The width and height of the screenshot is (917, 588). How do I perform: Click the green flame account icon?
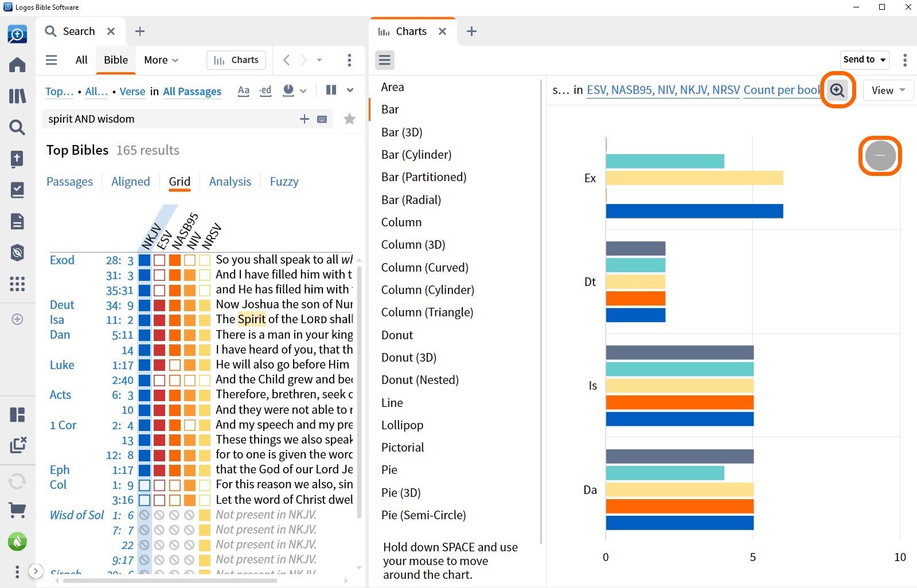pos(17,541)
